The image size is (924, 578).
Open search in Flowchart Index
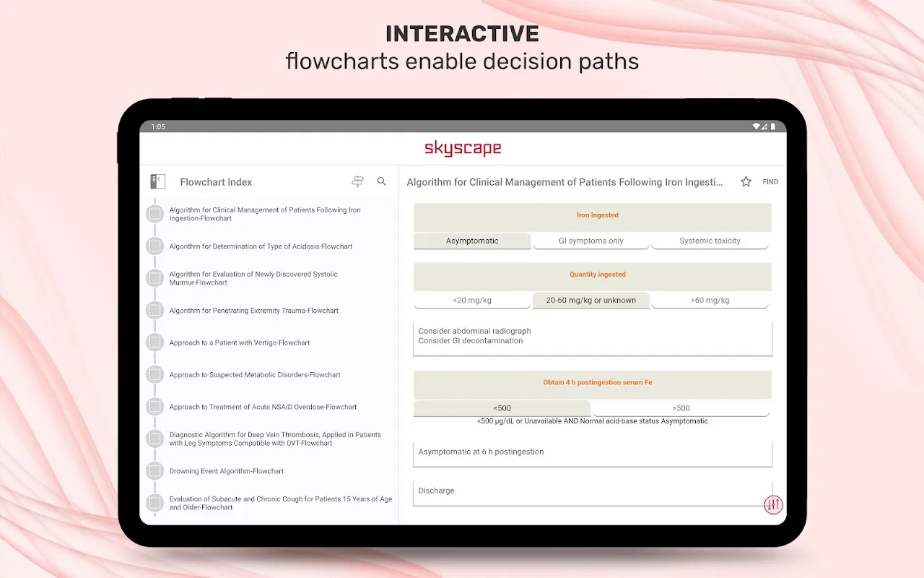point(382,182)
